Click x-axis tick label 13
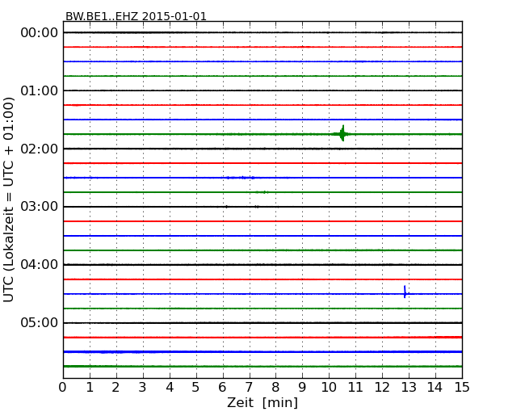The width and height of the screenshot is (525, 420). click(x=409, y=388)
